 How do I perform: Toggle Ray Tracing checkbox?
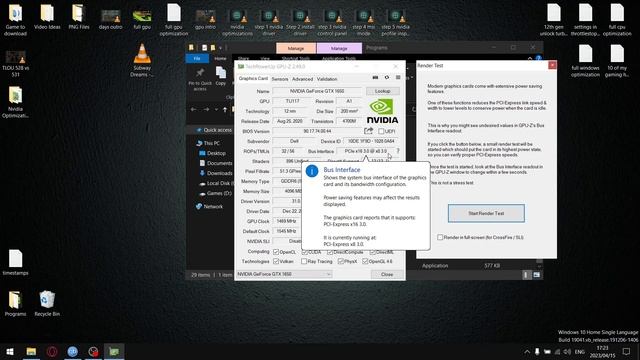[304, 261]
